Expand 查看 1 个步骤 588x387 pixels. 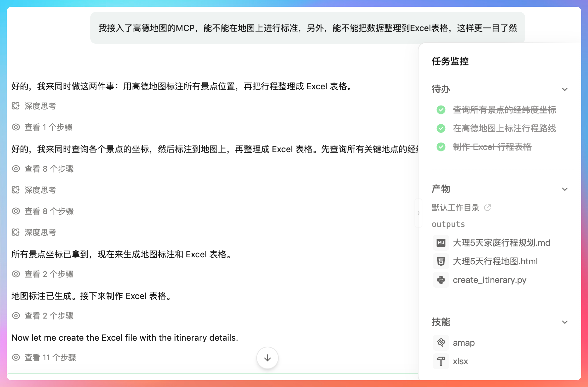48,127
